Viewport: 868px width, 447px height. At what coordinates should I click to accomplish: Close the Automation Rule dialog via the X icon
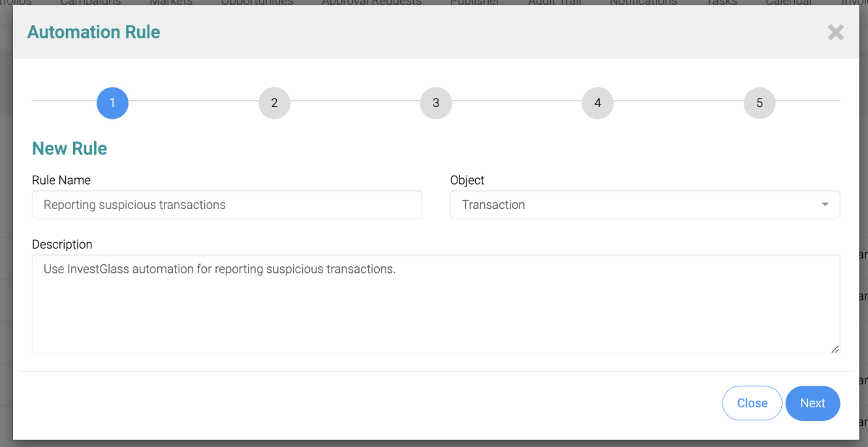(836, 32)
